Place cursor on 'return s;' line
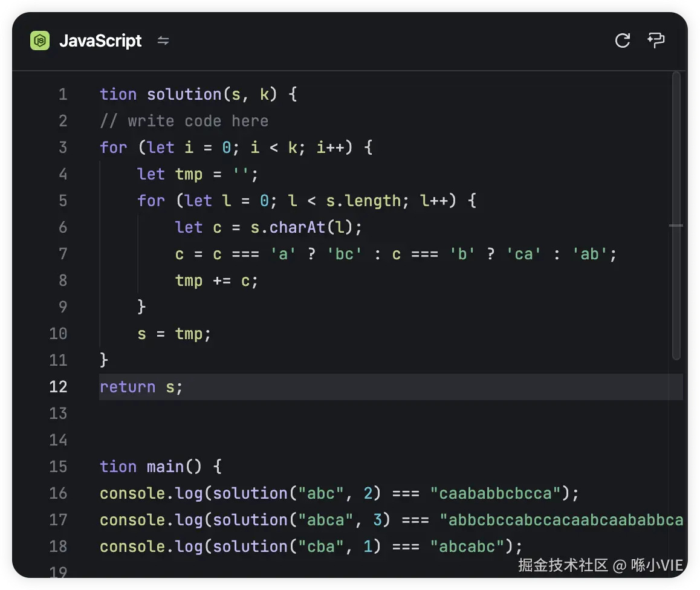This screenshot has height=590, width=700. [x=141, y=387]
